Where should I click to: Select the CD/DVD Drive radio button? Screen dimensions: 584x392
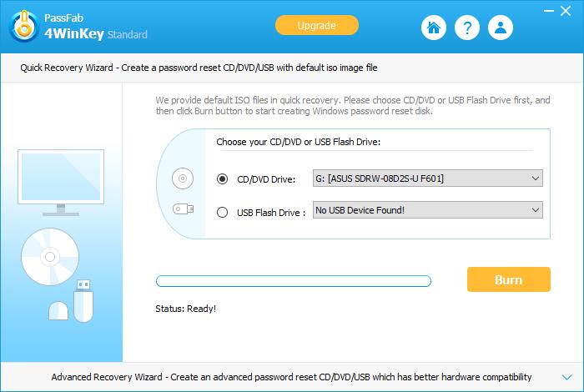click(223, 179)
